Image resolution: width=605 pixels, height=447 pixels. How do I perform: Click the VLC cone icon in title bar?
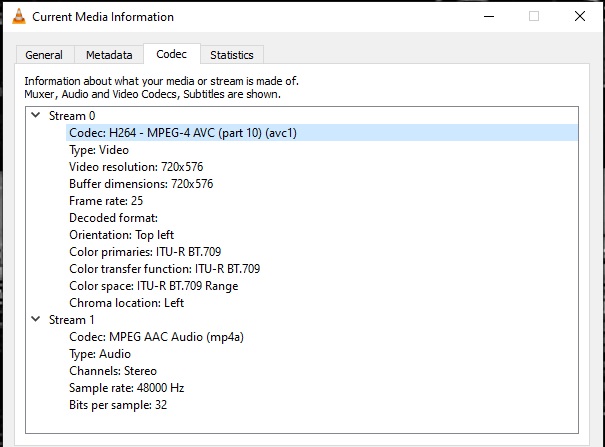tap(16, 17)
